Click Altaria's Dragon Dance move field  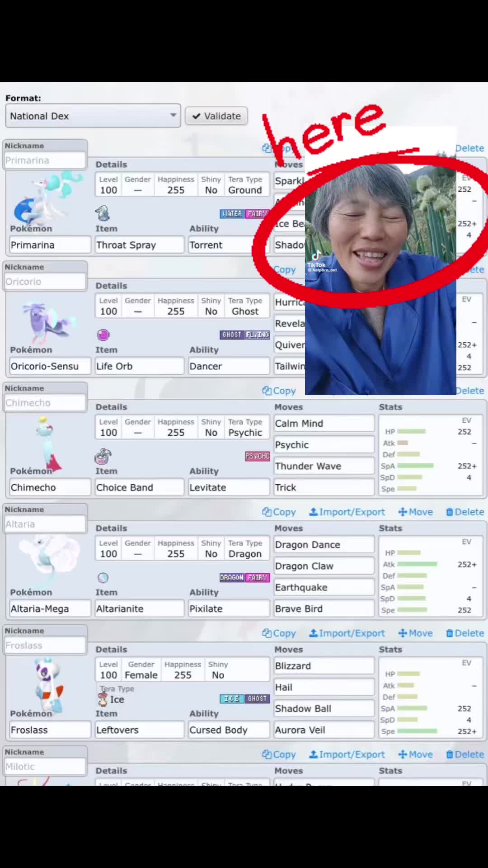point(324,545)
